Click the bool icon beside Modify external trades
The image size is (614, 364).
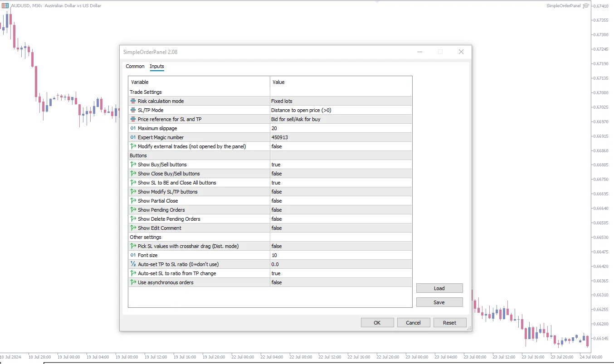(133, 146)
